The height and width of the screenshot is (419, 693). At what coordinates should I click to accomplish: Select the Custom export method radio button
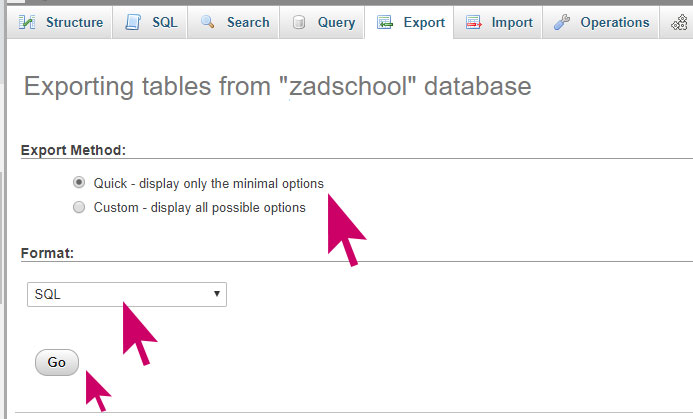79,208
